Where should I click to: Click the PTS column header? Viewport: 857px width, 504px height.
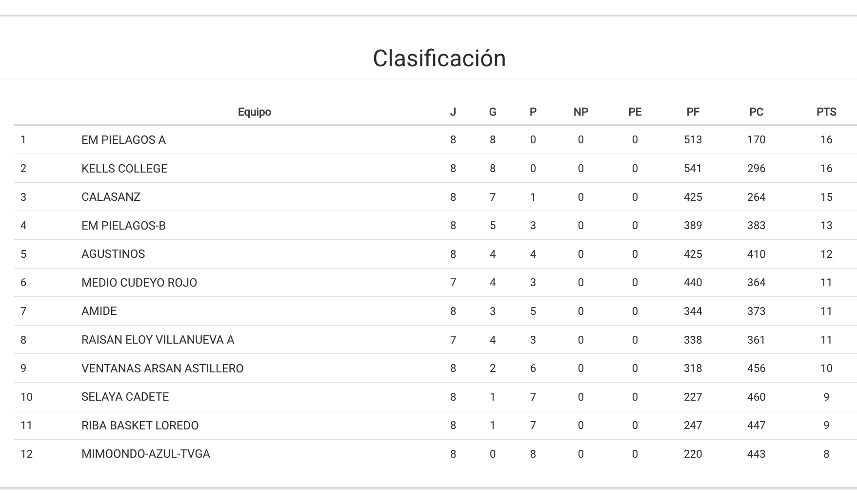point(826,112)
